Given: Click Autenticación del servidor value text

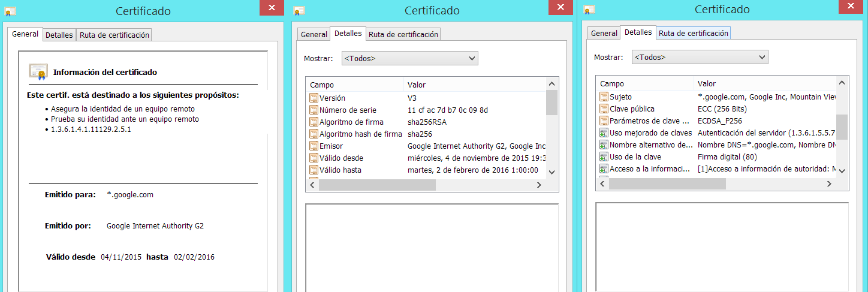Looking at the screenshot, I should pyautogui.click(x=767, y=133).
